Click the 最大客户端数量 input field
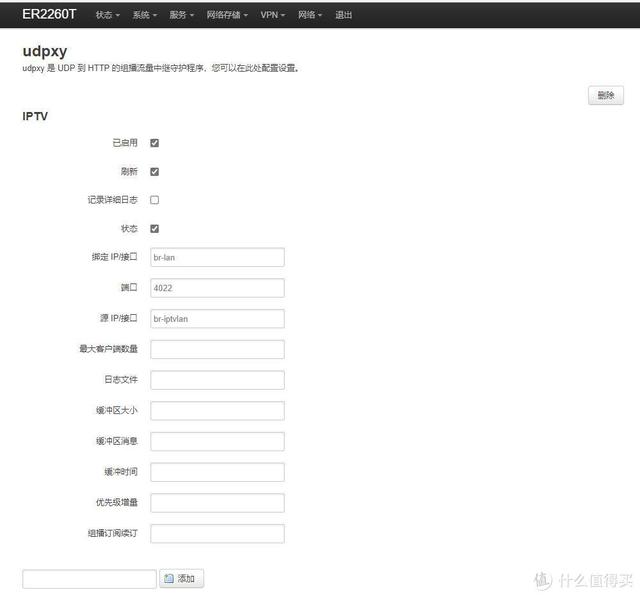Viewport: 640px width, 597px height. click(217, 349)
